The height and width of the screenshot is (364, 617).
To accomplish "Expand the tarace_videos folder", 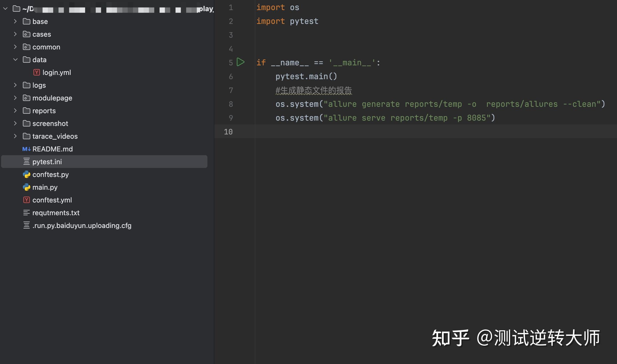I will tap(15, 136).
